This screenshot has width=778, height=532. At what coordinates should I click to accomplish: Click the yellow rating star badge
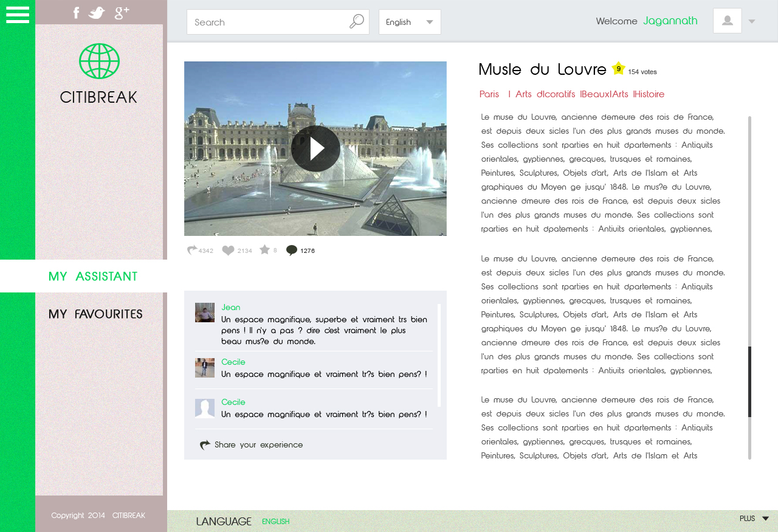click(x=618, y=69)
